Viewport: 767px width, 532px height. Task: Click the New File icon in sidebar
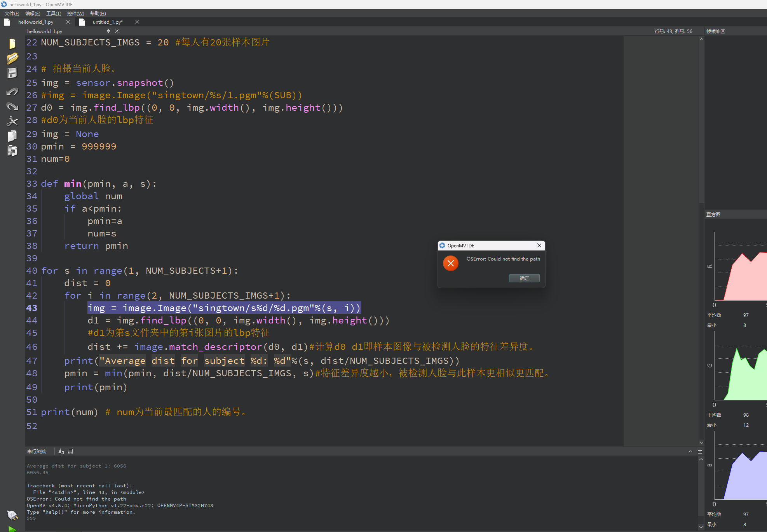[12, 44]
